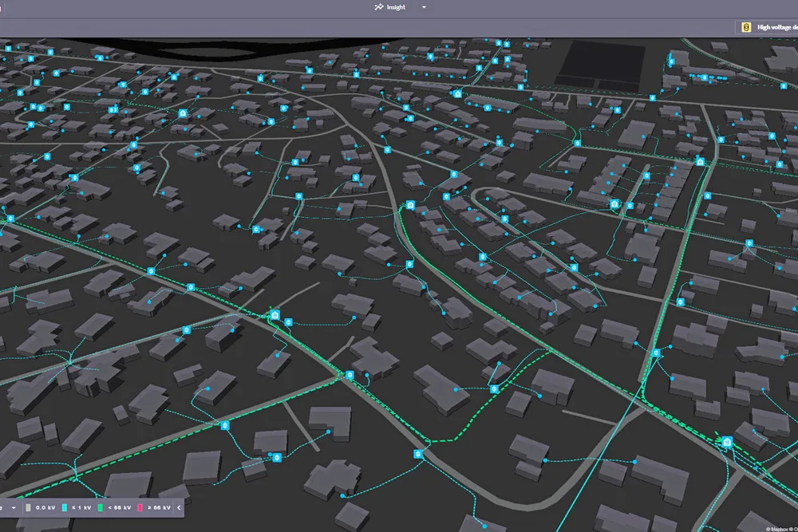Select the node icon where the thick green dashed cable bends
The height and width of the screenshot is (532, 798).
pos(494,389)
